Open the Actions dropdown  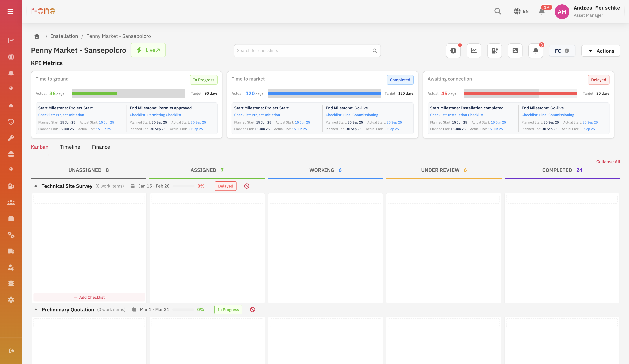point(600,51)
